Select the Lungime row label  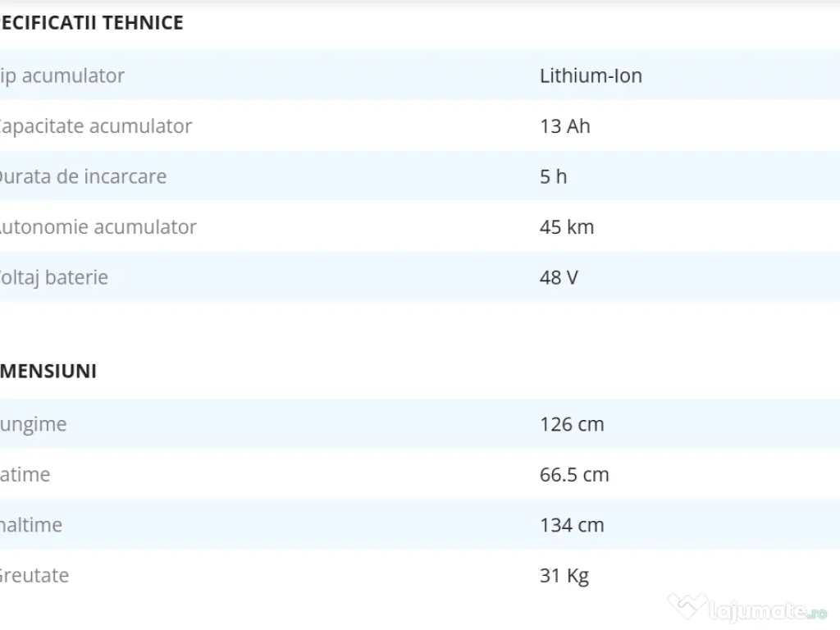click(x=34, y=424)
